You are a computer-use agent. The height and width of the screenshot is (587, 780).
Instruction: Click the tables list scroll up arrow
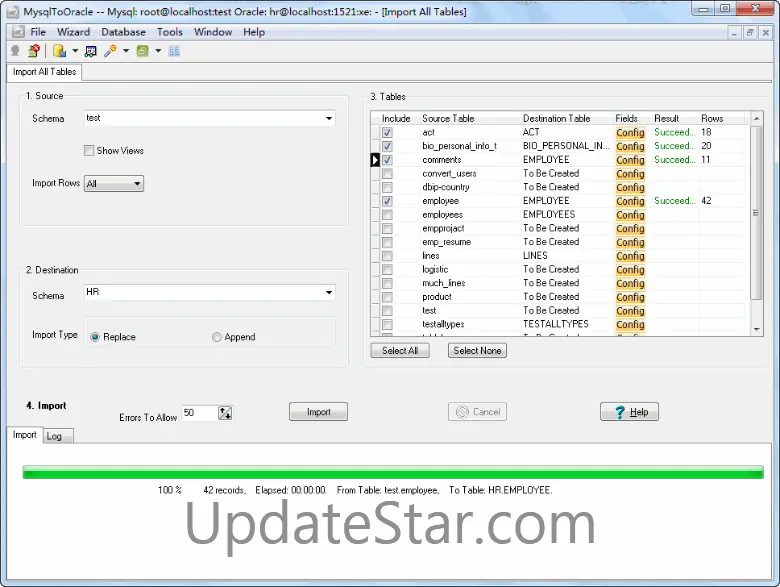click(757, 118)
